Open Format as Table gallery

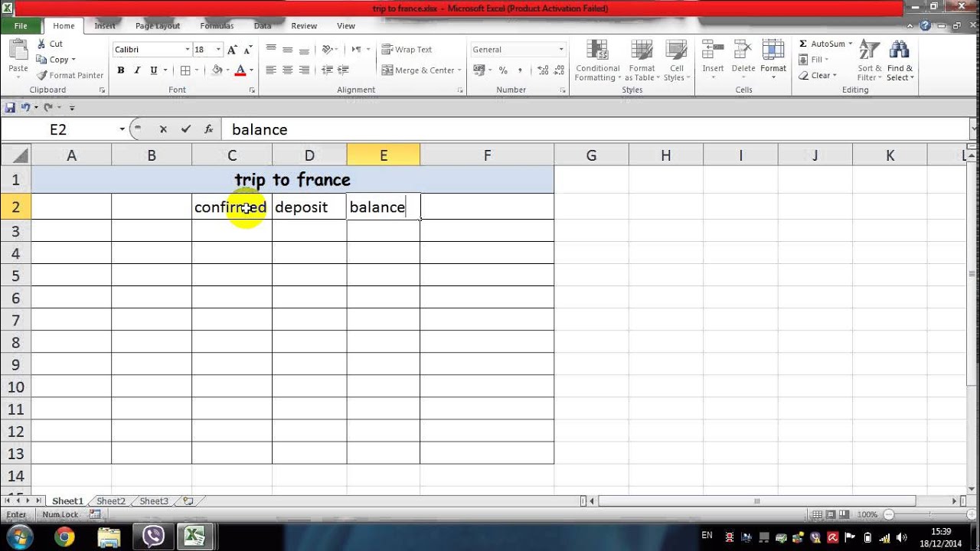coord(642,61)
